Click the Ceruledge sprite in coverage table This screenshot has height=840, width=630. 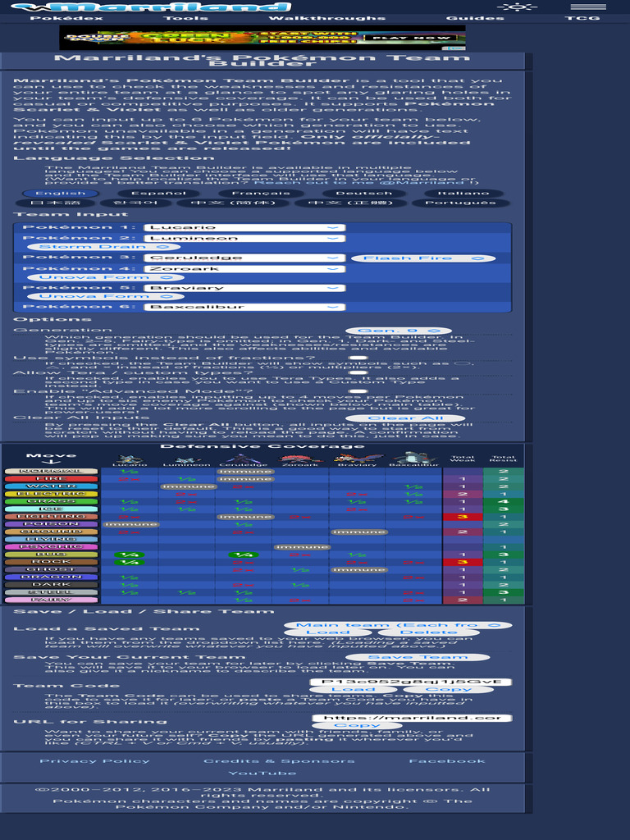click(243, 459)
